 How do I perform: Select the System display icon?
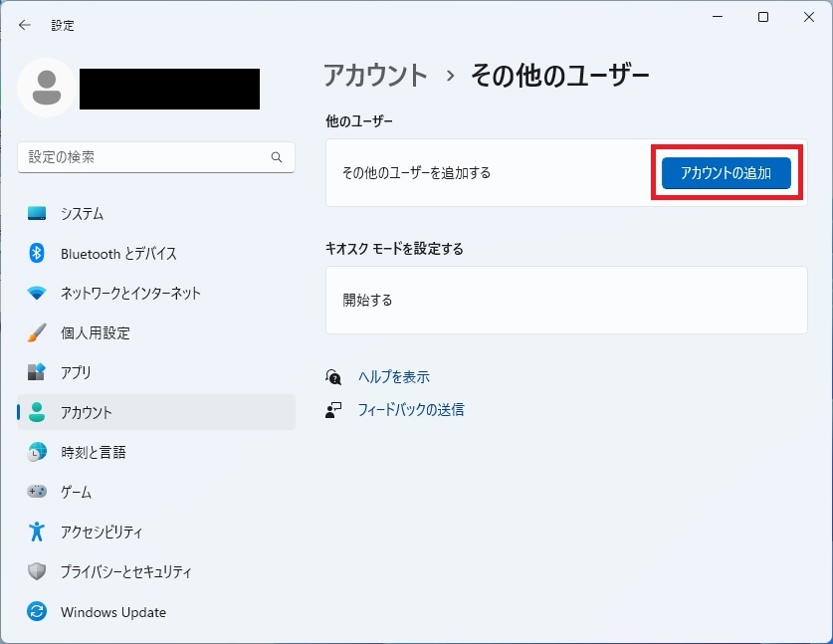point(37,214)
